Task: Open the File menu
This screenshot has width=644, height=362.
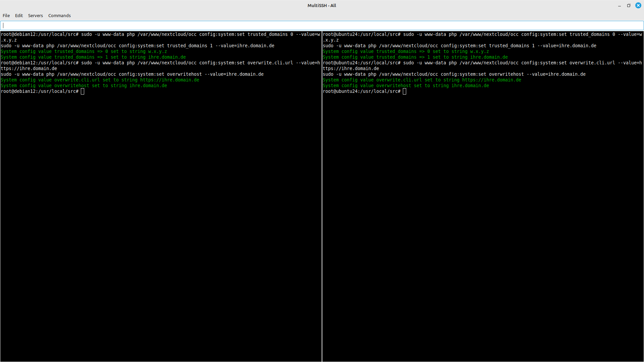Action: 6,15
